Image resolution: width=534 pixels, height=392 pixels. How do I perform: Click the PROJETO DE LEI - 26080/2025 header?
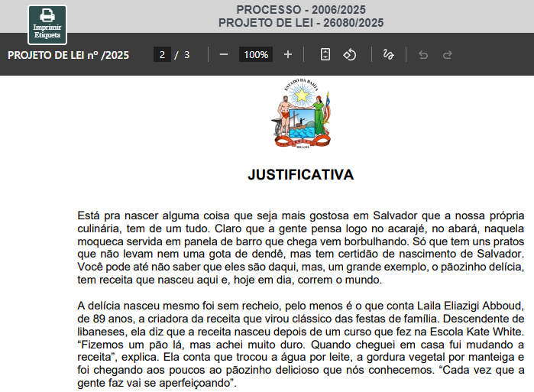coord(300,23)
